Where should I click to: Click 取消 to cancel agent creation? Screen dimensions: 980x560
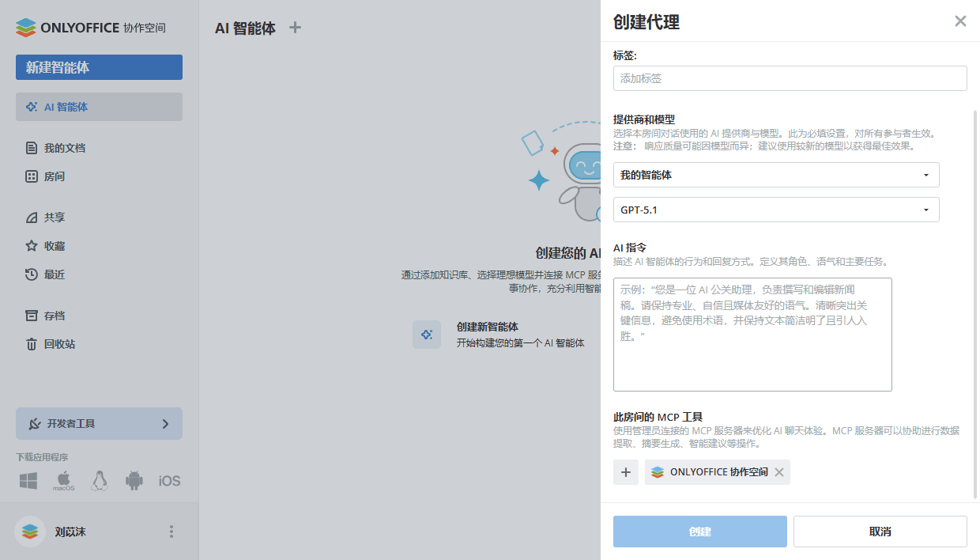(880, 531)
